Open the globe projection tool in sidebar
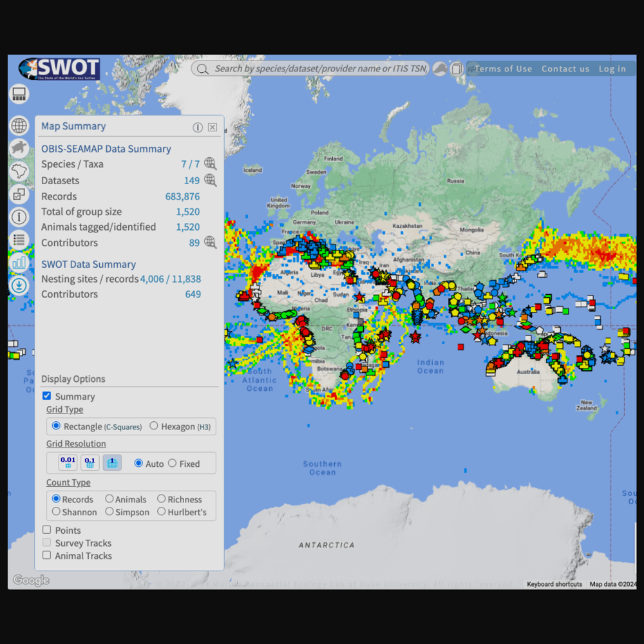The image size is (644, 644). tap(19, 126)
